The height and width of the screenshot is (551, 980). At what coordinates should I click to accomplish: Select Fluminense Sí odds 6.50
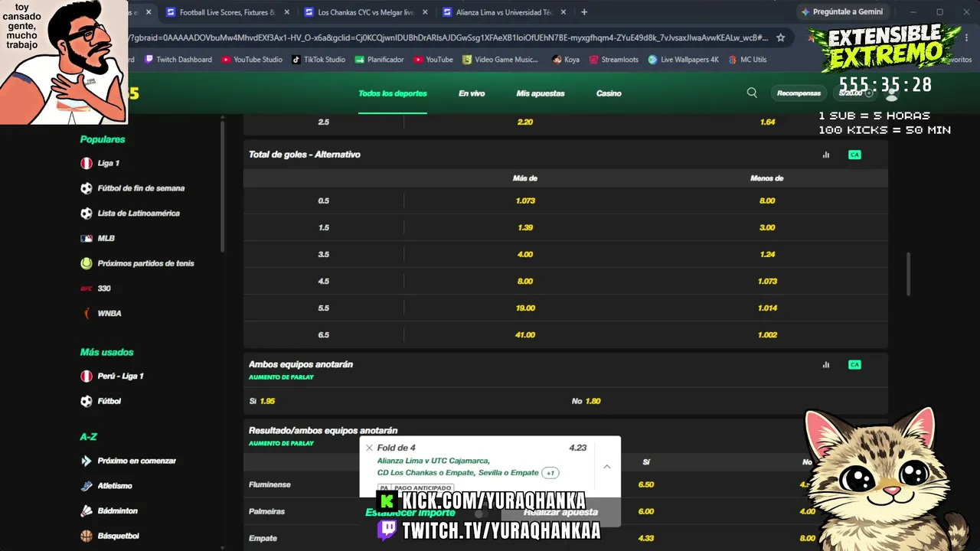tap(646, 484)
